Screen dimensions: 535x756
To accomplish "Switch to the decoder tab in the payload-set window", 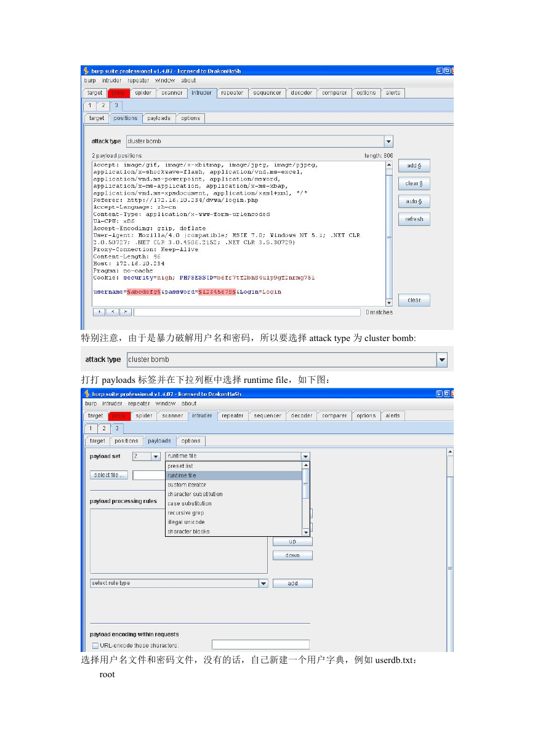I will pyautogui.click(x=301, y=416).
